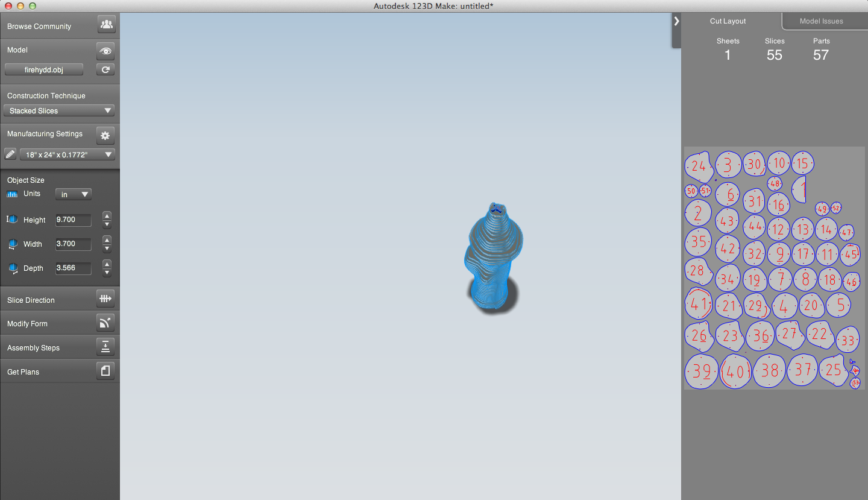The width and height of the screenshot is (868, 500).
Task: Click the Slices count 55
Action: tap(775, 55)
